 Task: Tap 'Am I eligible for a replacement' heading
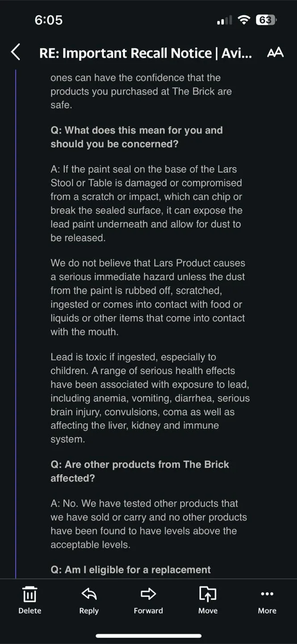(x=130, y=570)
